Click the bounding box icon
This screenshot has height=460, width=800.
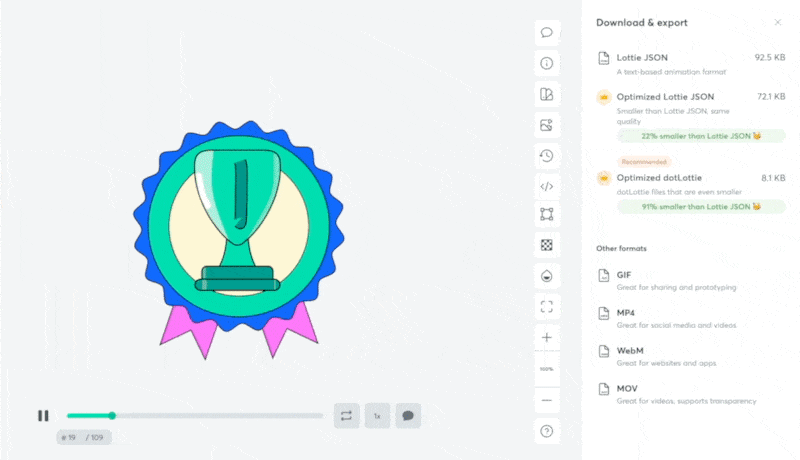click(547, 214)
